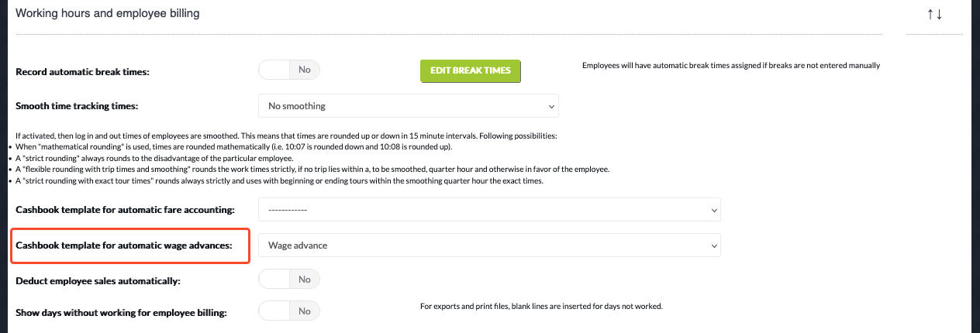Toggle Record automatic break times switch
The height and width of the screenshot is (333, 980).
coord(289,70)
